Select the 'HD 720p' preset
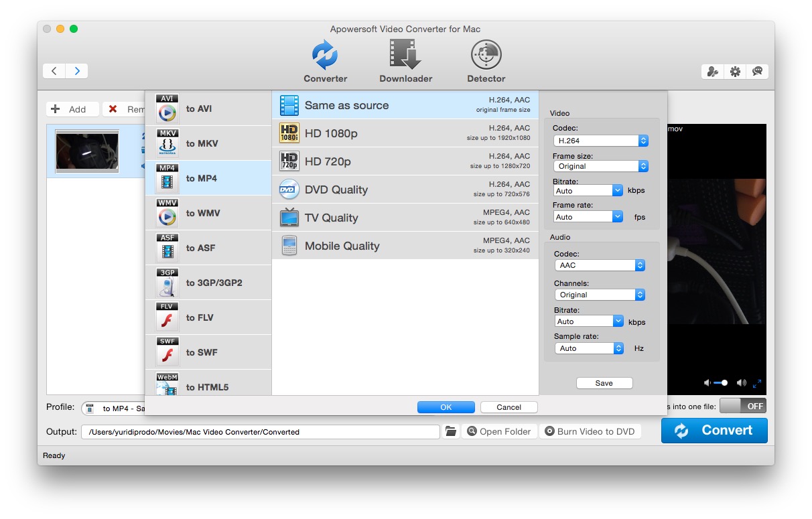This screenshot has height=519, width=812. tap(405, 161)
